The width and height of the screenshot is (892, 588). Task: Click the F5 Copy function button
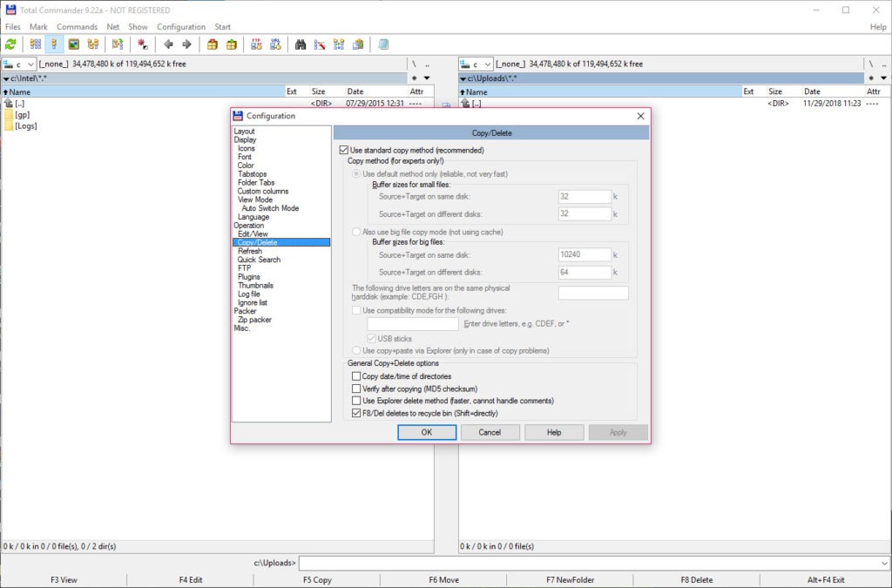coord(317,580)
